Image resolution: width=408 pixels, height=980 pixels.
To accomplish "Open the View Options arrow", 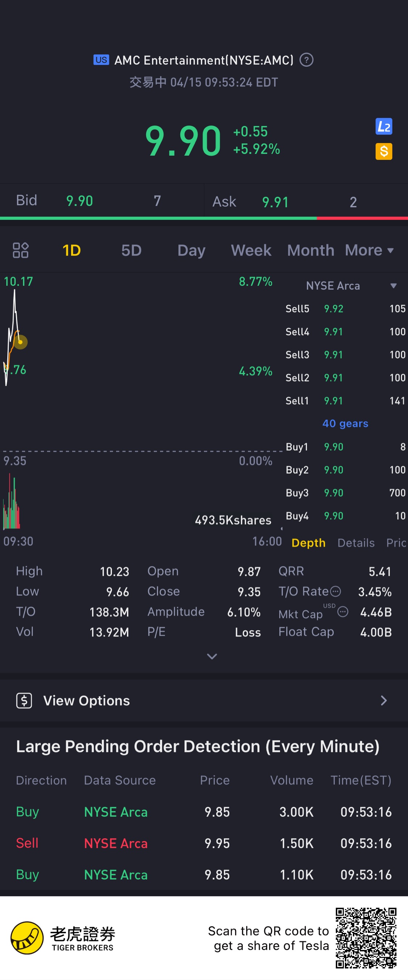I will pos(384,700).
